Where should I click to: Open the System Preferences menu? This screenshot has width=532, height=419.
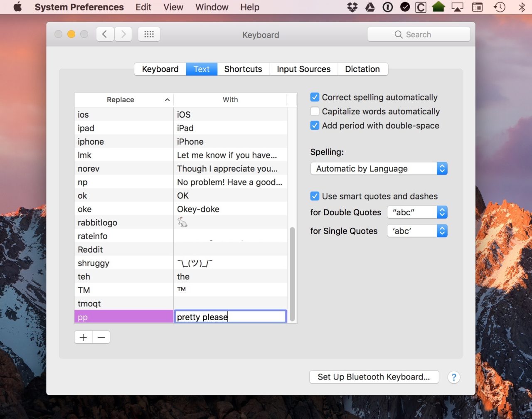coord(79,7)
